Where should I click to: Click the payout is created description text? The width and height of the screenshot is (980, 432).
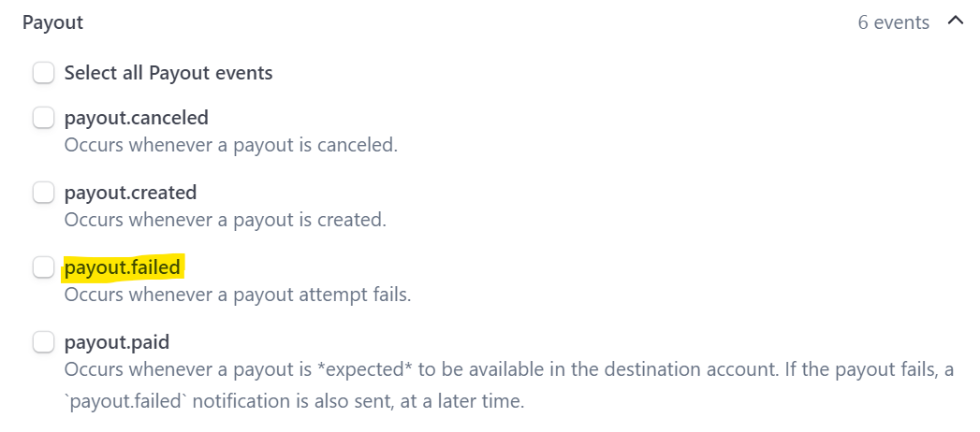pos(226,221)
